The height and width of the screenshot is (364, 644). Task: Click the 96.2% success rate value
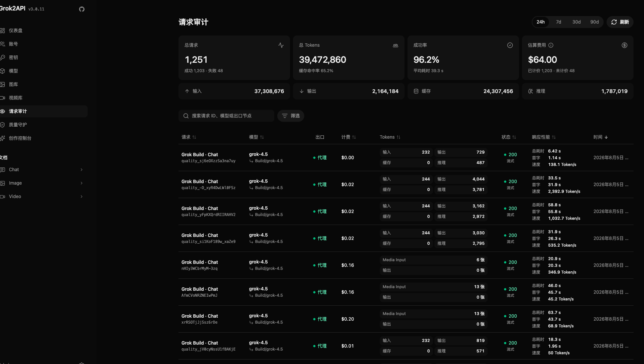click(x=426, y=60)
